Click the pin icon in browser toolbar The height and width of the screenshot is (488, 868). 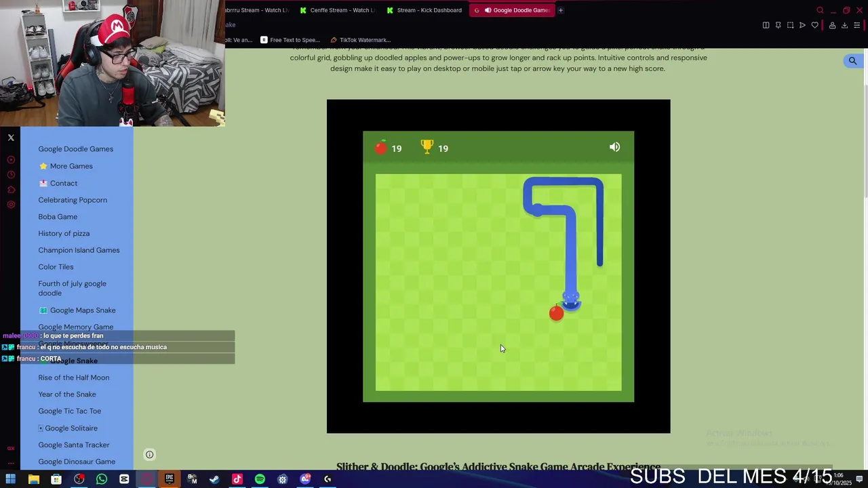tap(778, 25)
